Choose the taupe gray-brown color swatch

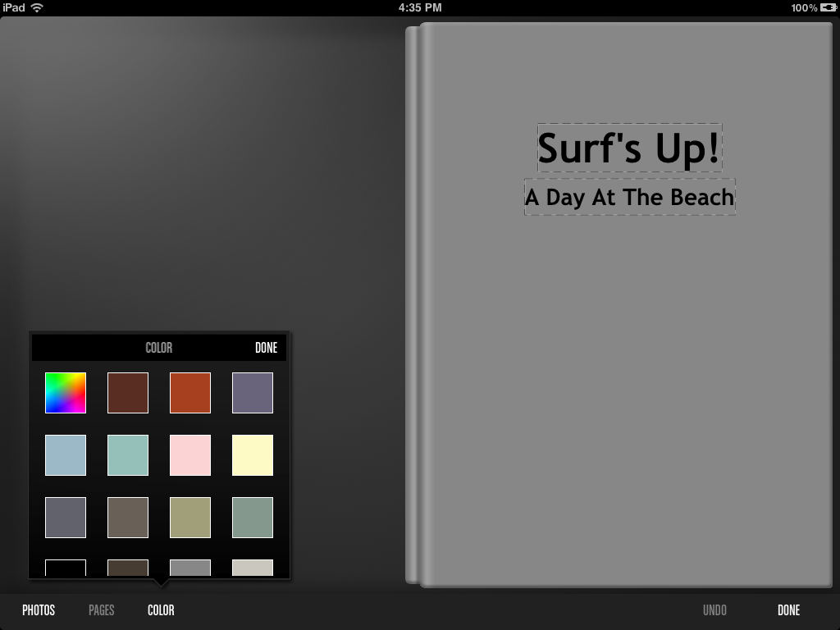point(128,518)
